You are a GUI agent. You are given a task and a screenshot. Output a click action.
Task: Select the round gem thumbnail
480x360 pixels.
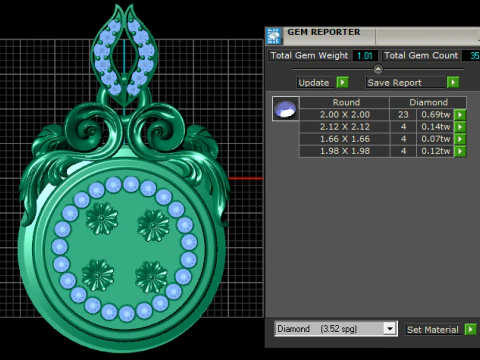click(x=286, y=109)
